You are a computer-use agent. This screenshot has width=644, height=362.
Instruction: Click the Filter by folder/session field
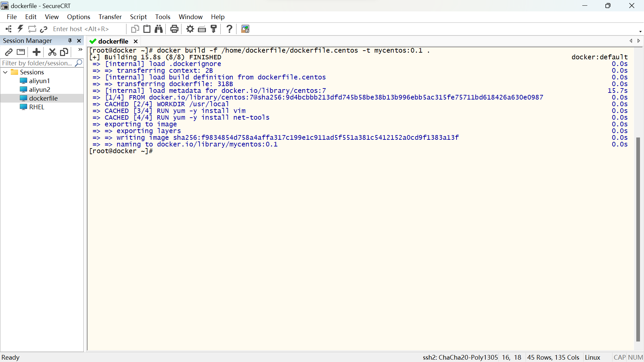pos(38,63)
